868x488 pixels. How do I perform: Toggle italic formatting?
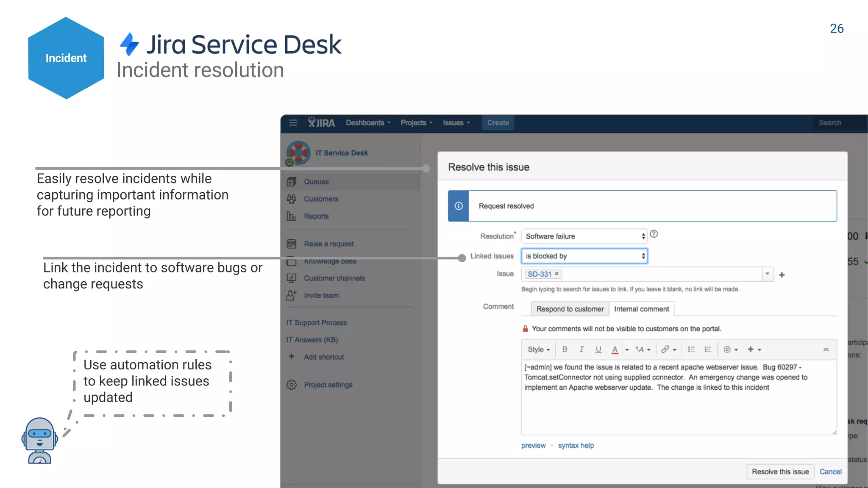581,349
